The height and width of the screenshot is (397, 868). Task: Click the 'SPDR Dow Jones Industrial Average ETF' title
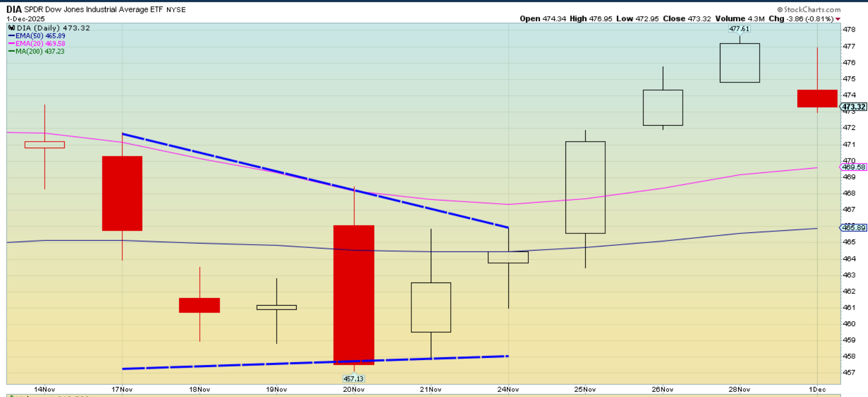(x=93, y=9)
